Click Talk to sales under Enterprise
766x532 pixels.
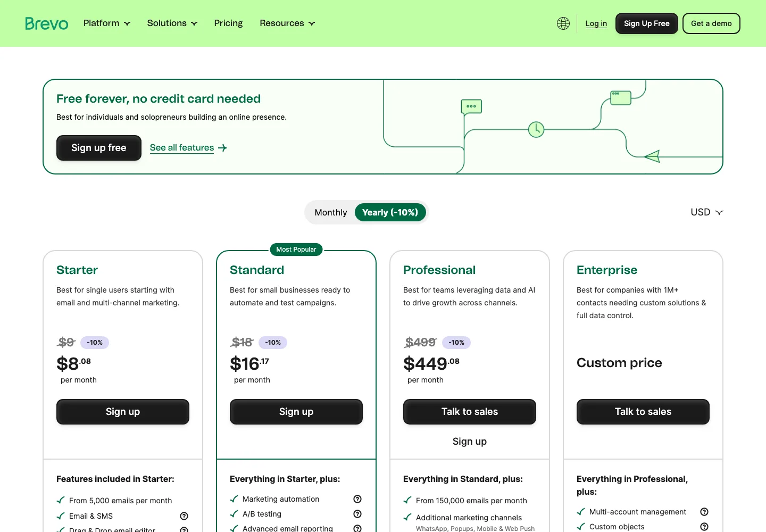(x=643, y=412)
